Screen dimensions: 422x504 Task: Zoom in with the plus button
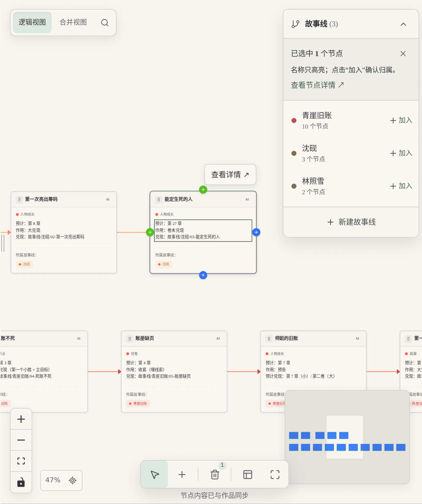tap(21, 419)
